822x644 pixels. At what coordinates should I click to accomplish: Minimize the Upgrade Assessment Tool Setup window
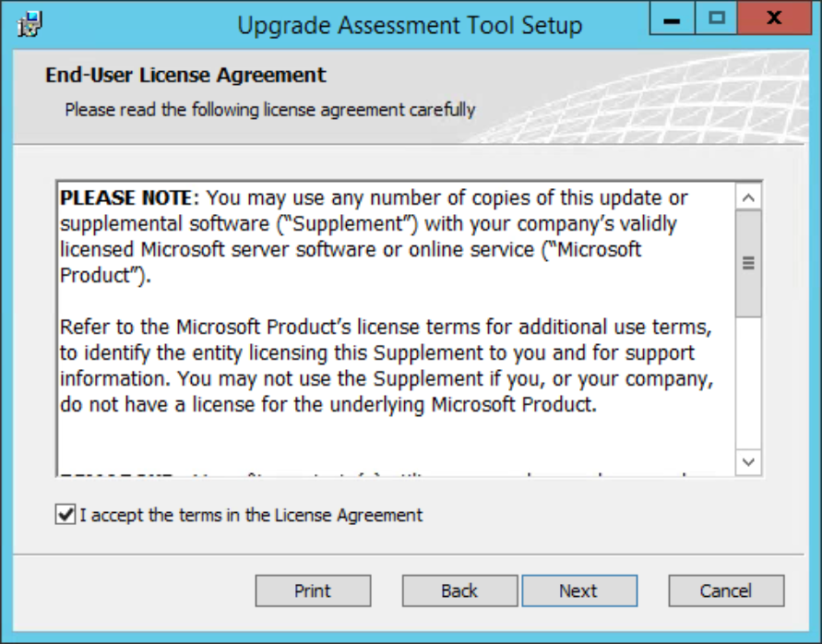tap(672, 18)
